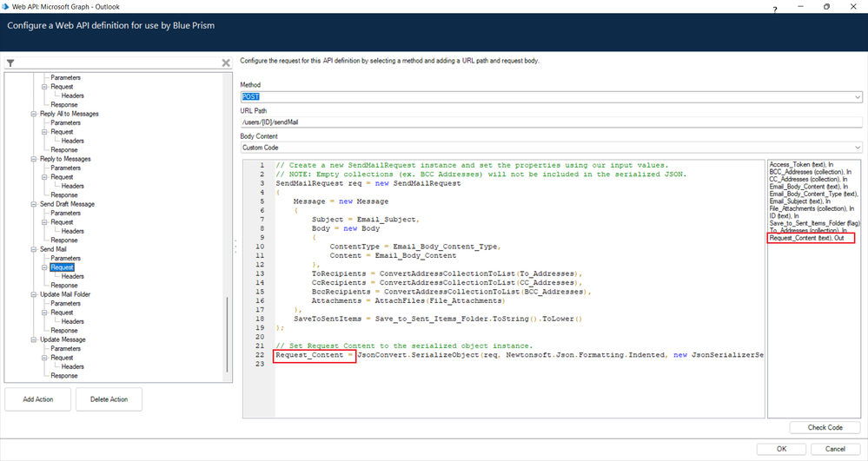Click JsonConvert.SerializeObject in code line 22

tap(418, 355)
